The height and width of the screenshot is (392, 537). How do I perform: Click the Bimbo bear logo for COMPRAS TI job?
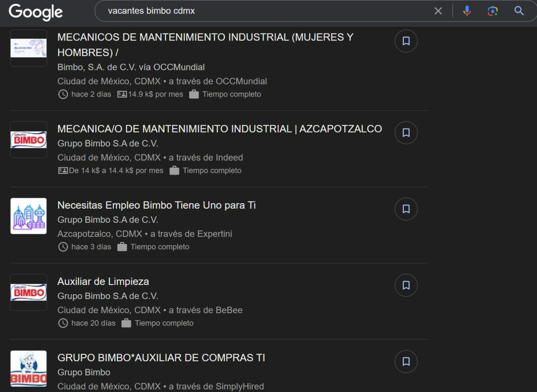[x=29, y=368]
